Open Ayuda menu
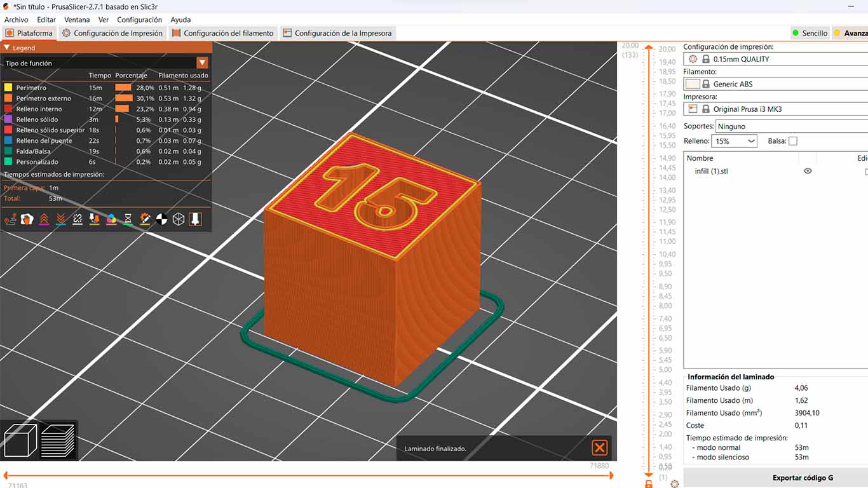Screen dimensions: 868x488 (x=180, y=20)
